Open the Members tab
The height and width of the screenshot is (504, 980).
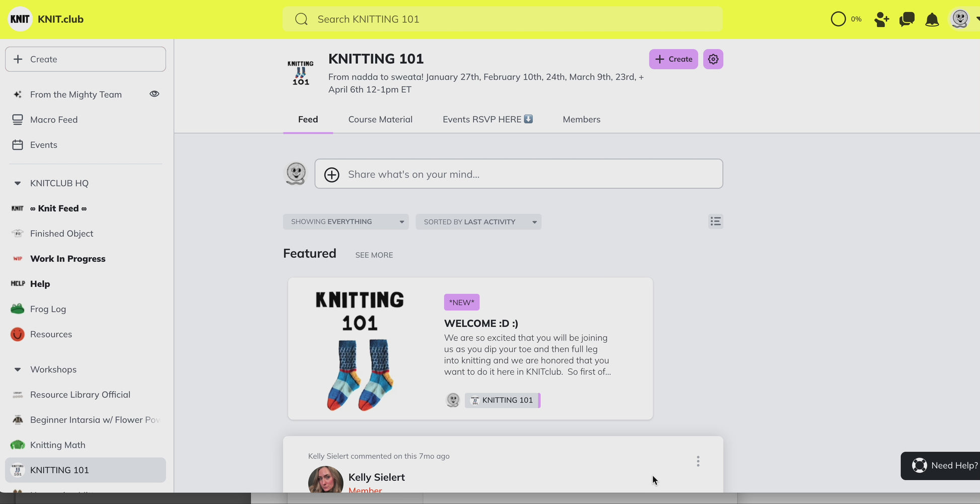(x=581, y=119)
